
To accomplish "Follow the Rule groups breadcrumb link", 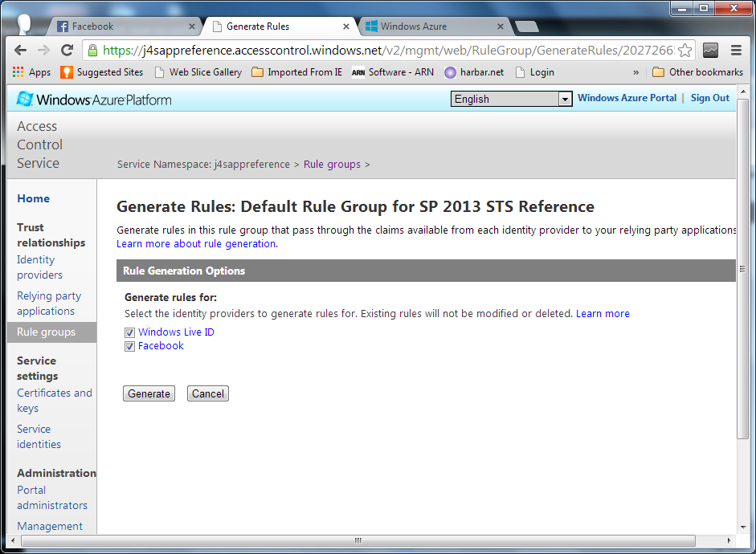I will 332,165.
